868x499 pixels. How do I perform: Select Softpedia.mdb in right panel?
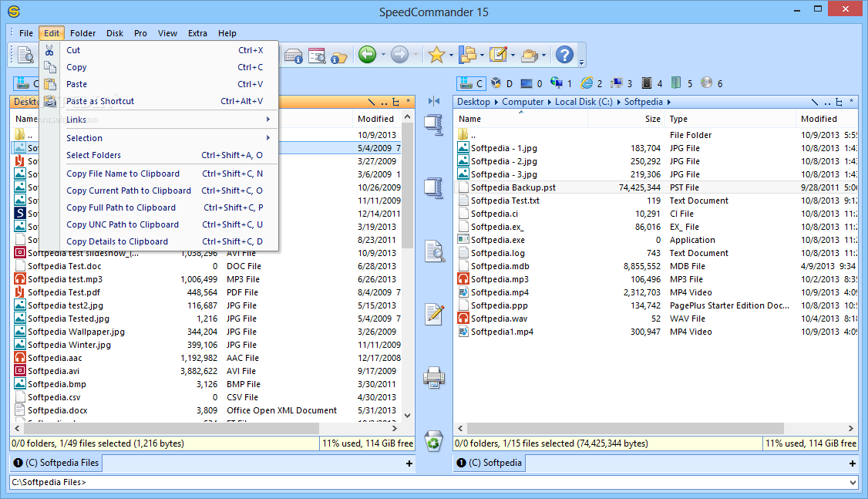pos(500,266)
